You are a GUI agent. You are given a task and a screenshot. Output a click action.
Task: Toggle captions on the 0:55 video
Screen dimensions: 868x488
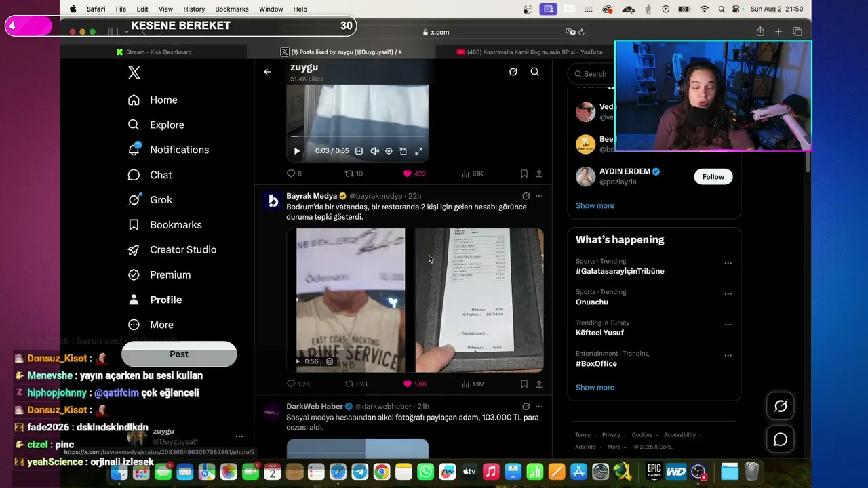point(359,151)
